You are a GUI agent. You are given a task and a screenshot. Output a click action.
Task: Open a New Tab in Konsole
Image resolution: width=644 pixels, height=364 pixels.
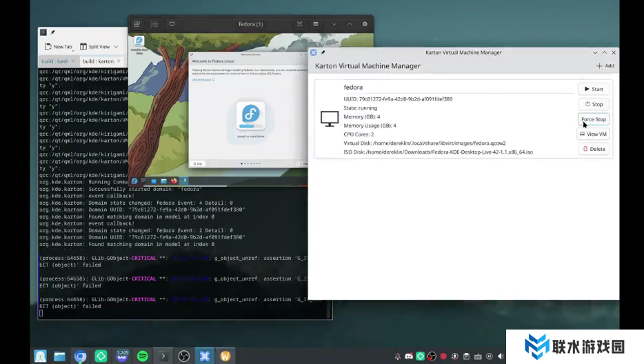click(59, 47)
